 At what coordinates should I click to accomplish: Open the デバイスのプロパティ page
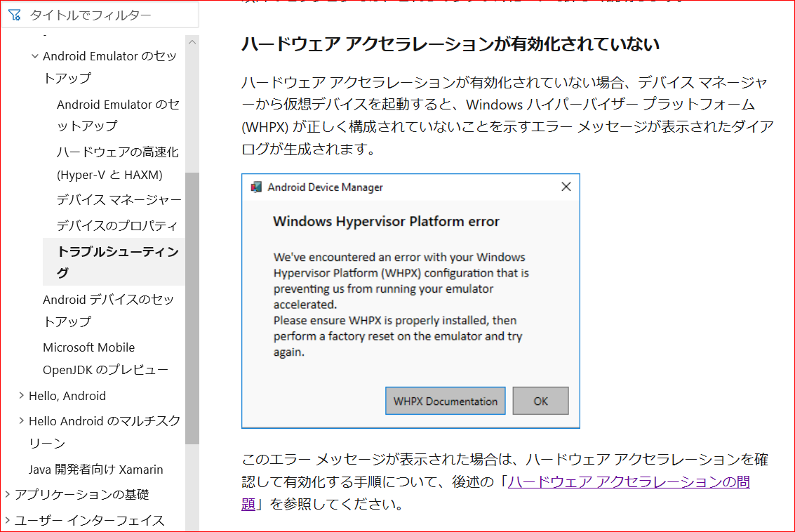pyautogui.click(x=117, y=225)
